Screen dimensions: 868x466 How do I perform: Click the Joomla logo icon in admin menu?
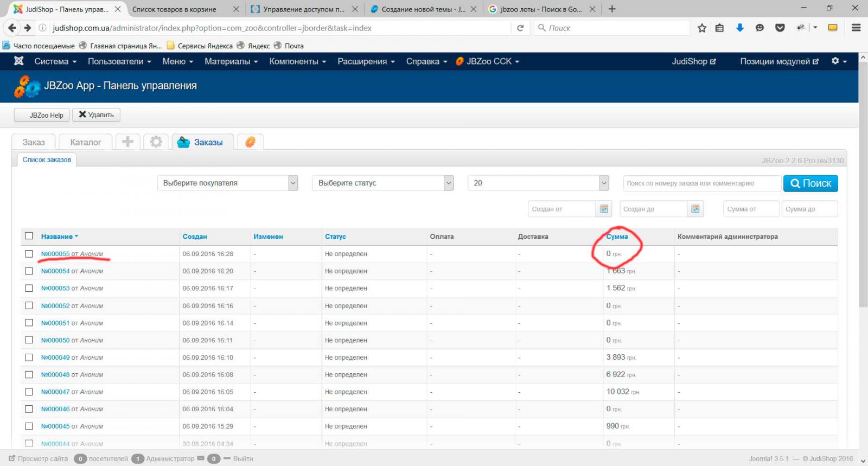(18, 61)
